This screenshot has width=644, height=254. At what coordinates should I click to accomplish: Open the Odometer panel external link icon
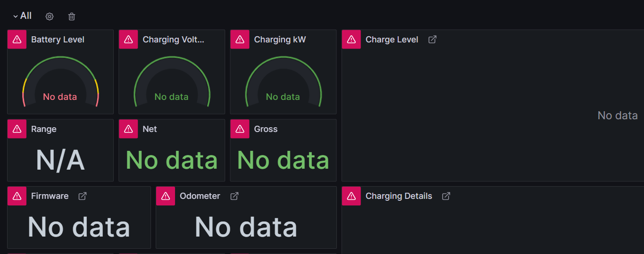coord(234,196)
